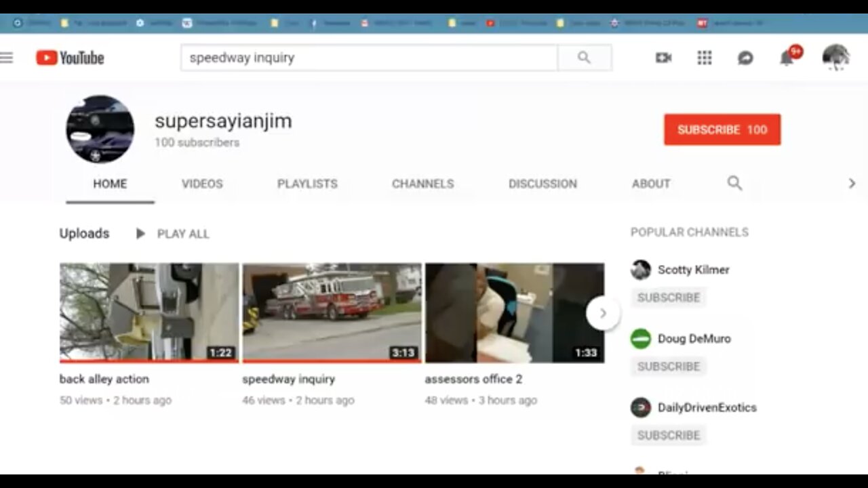
Task: Open the hamburger guide menu
Action: pos(7,58)
